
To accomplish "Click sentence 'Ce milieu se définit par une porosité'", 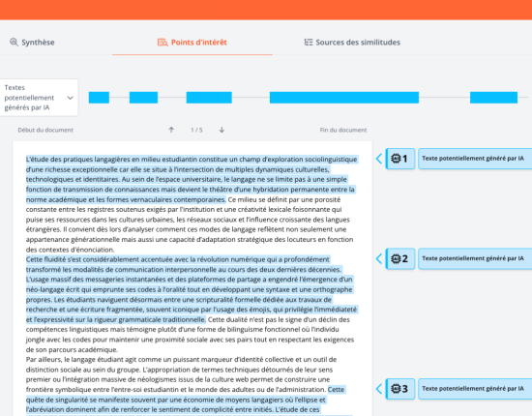I will pyautogui.click(x=284, y=199).
